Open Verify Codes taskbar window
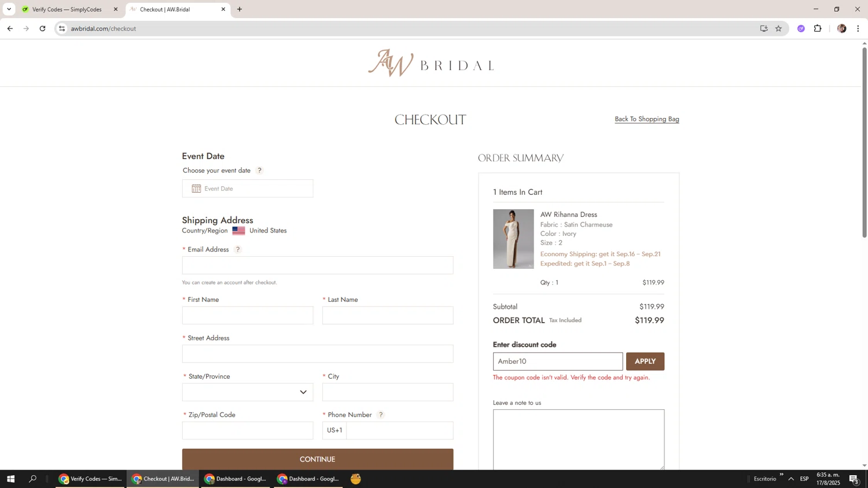Screen dimensions: 868x488 (90, 479)
